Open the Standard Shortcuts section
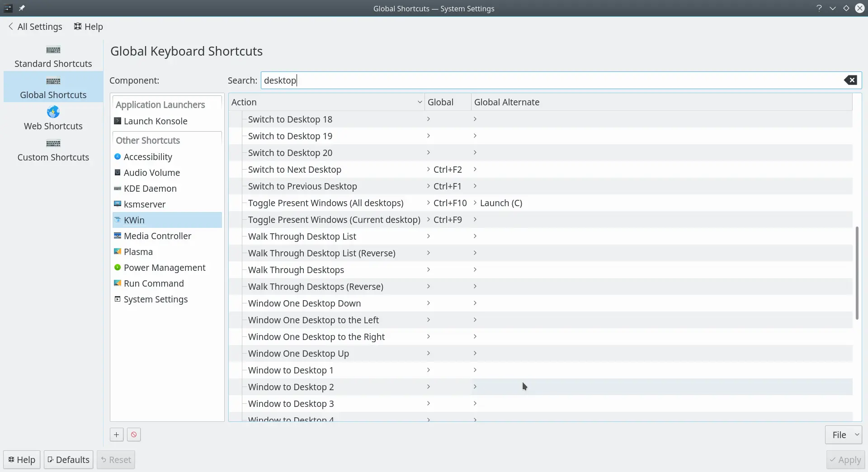Viewport: 868px width, 472px height. tap(53, 56)
